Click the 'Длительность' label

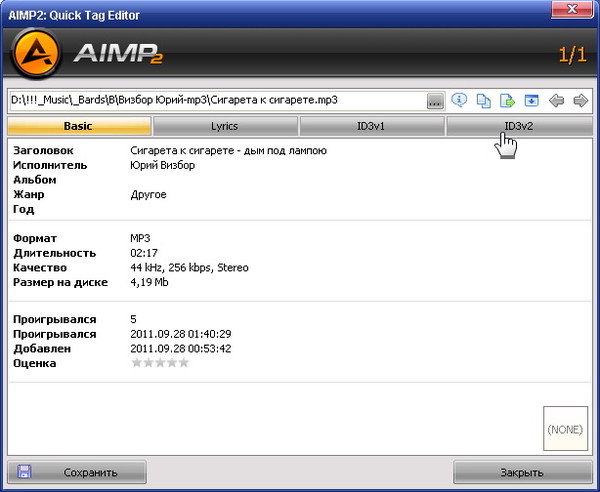[54, 253]
